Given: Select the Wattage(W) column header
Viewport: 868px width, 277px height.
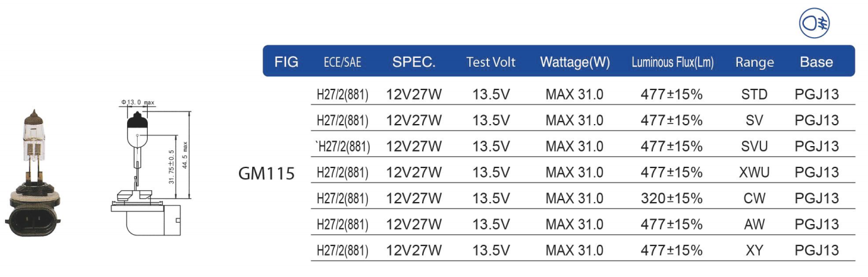Looking at the screenshot, I should coord(575,62).
